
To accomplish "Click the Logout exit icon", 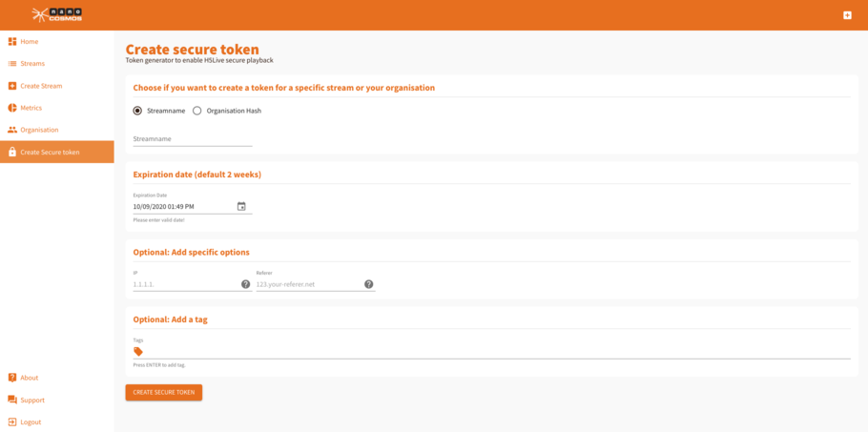I will [12, 422].
